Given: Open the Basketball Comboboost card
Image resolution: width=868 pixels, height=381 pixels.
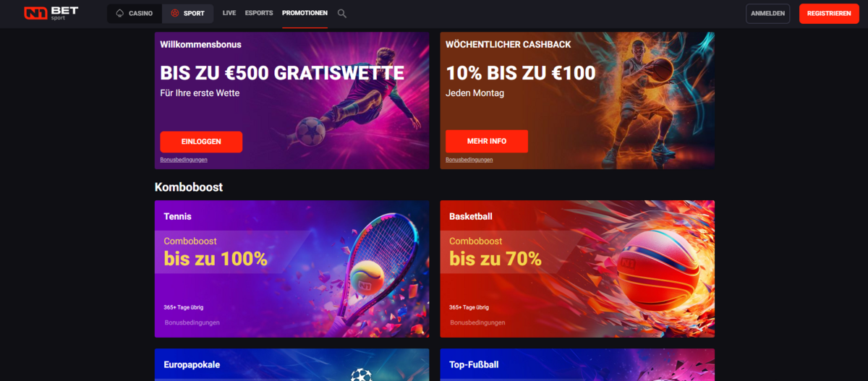Looking at the screenshot, I should tap(577, 269).
